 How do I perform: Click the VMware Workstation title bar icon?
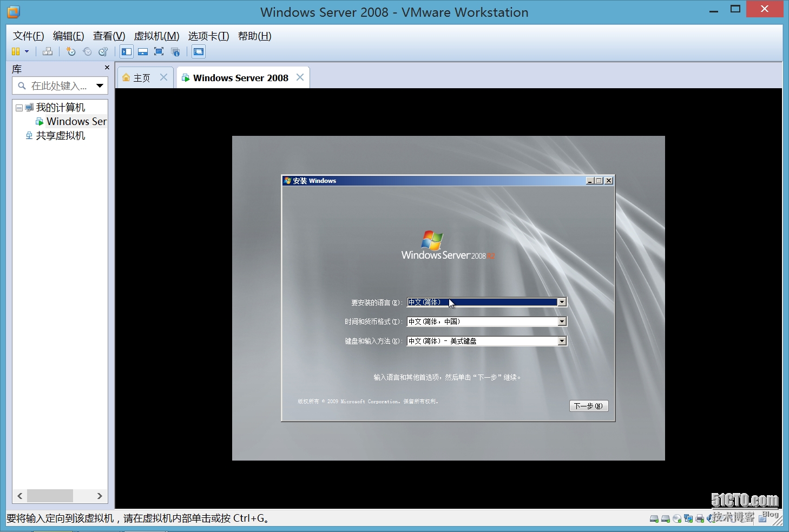click(14, 11)
